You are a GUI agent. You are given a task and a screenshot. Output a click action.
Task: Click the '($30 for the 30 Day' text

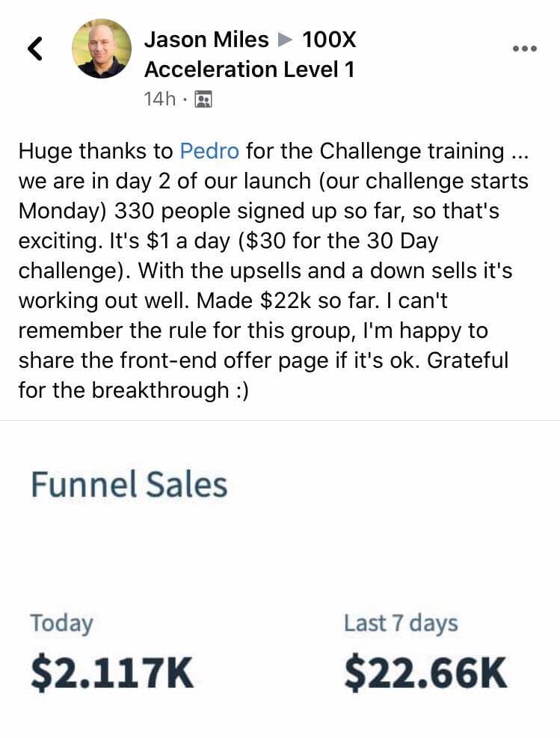(339, 241)
